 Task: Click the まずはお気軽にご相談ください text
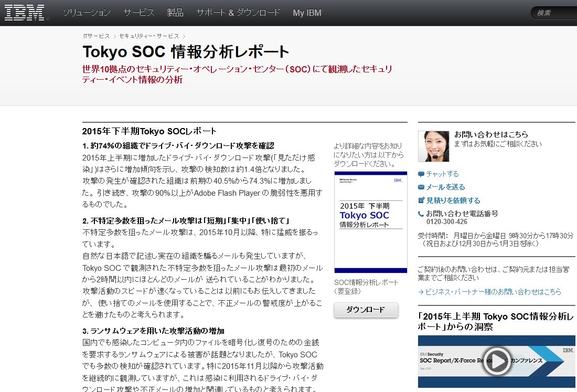pos(498,144)
